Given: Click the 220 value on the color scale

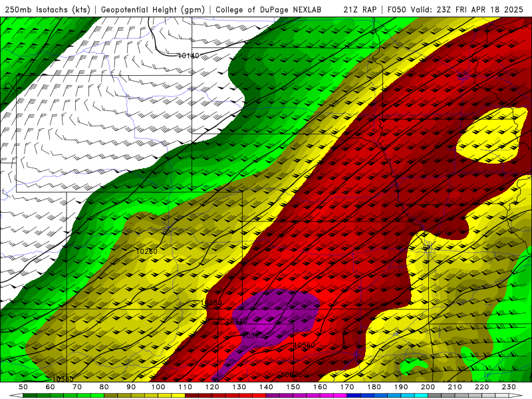Looking at the screenshot, I should pyautogui.click(x=481, y=387).
